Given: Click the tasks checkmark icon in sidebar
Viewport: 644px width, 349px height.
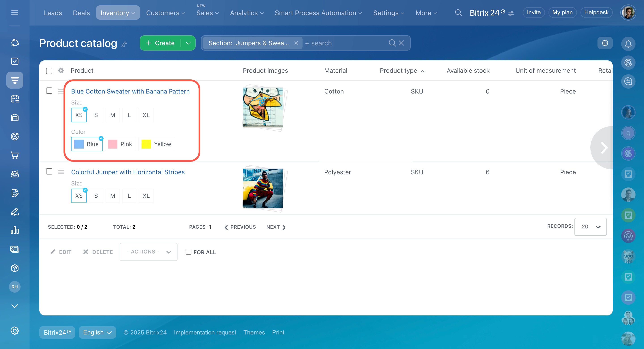Looking at the screenshot, I should coord(15,61).
